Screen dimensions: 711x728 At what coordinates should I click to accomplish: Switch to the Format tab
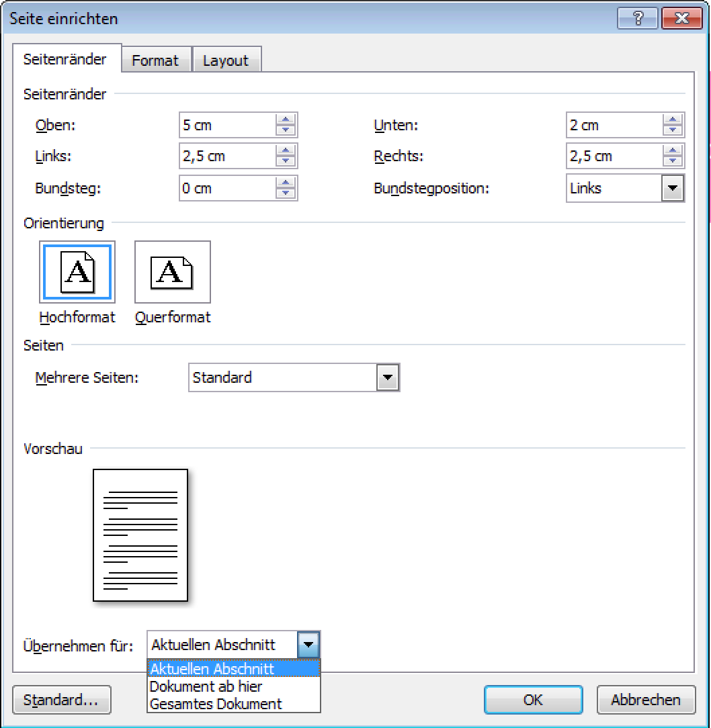click(155, 60)
